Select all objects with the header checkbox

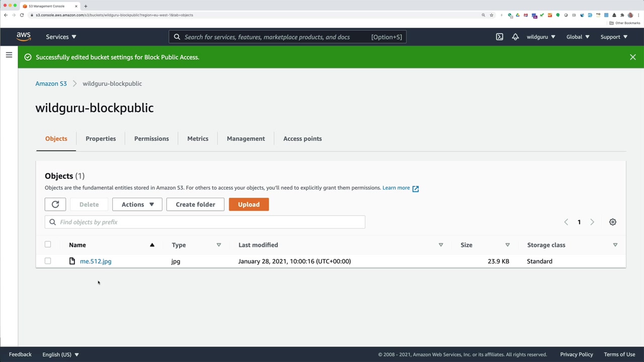click(48, 245)
